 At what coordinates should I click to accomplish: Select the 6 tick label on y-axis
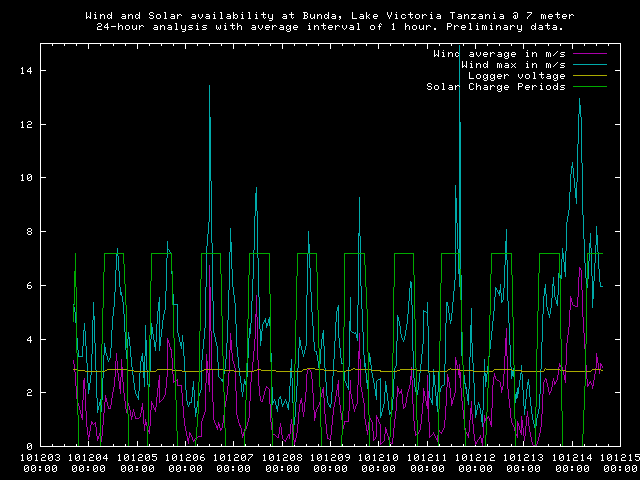pyautogui.click(x=30, y=285)
